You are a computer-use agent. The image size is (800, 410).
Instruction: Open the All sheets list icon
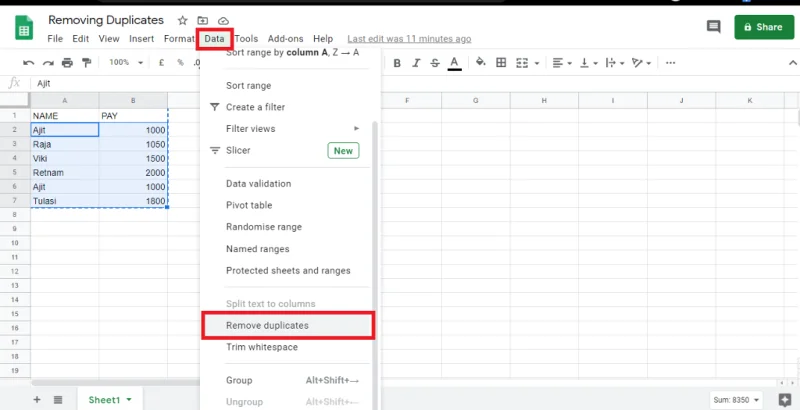tap(58, 400)
